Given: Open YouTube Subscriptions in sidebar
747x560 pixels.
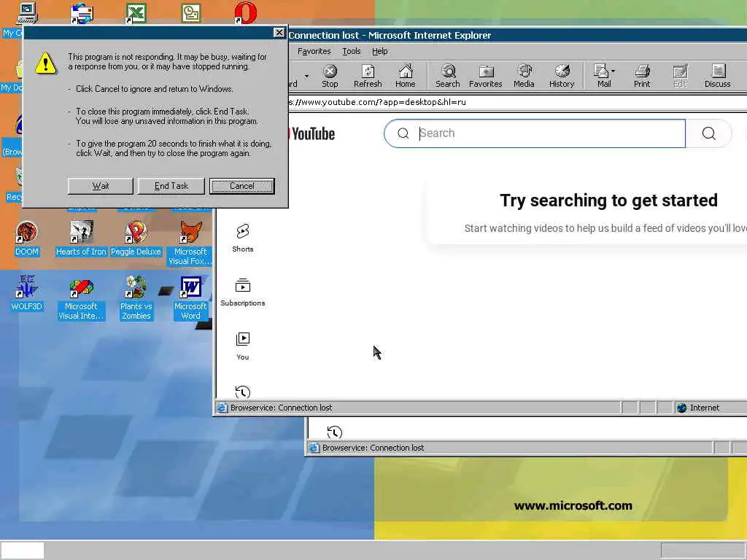Looking at the screenshot, I should coord(242,292).
